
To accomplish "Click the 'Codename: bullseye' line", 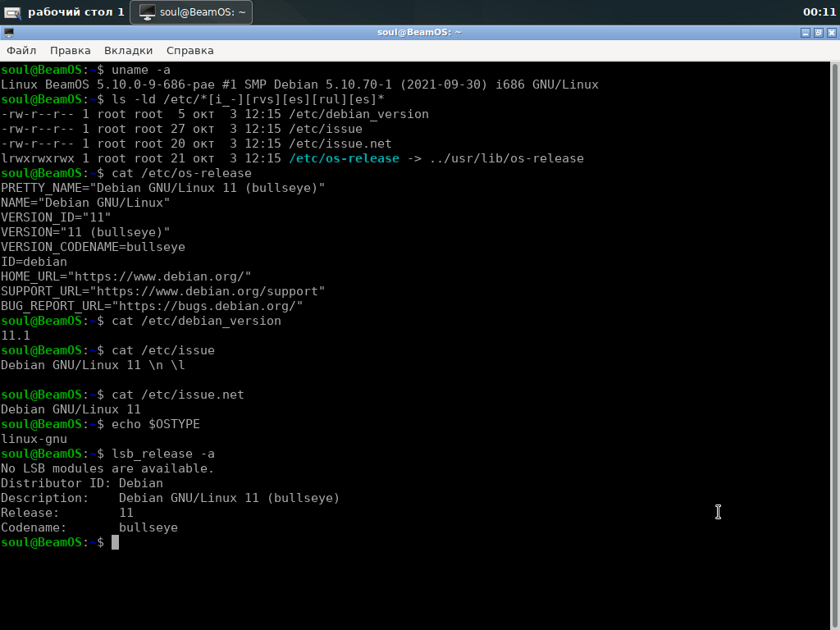I will click(x=89, y=527).
